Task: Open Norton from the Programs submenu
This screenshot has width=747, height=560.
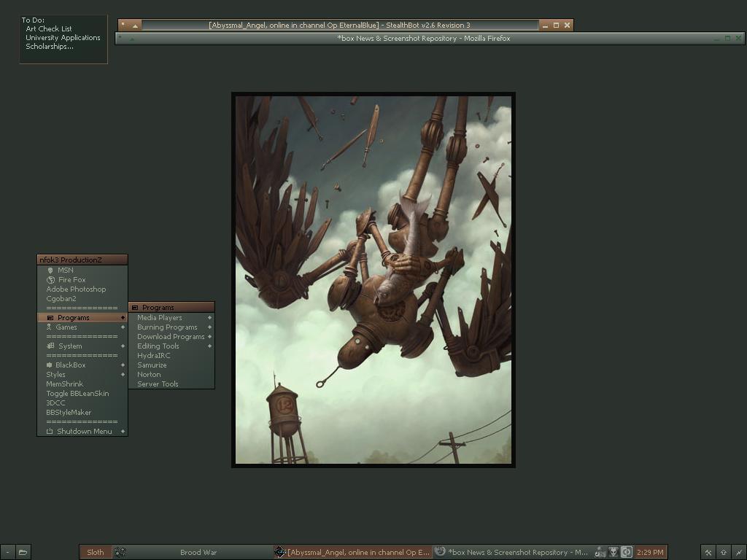Action: tap(149, 374)
